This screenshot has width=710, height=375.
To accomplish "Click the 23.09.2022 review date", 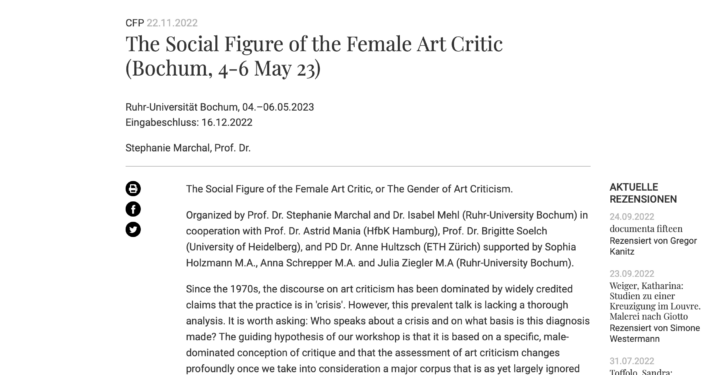I will [632, 274].
